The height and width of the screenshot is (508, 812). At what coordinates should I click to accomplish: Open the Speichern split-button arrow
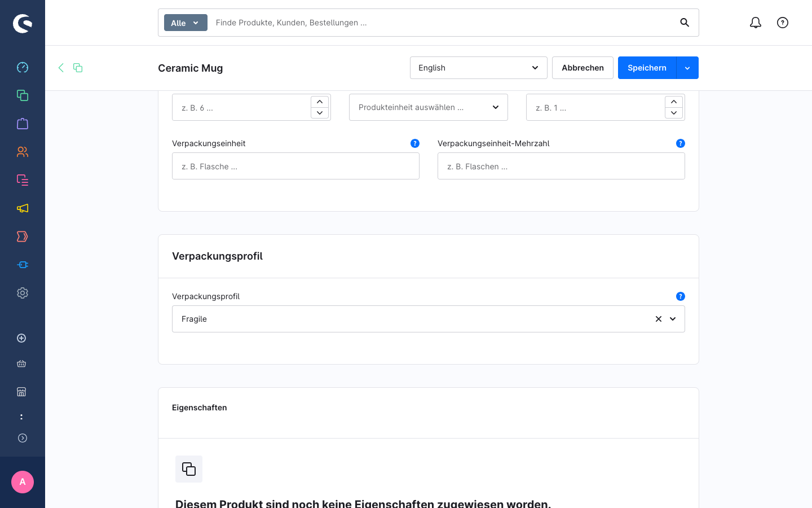(x=687, y=68)
